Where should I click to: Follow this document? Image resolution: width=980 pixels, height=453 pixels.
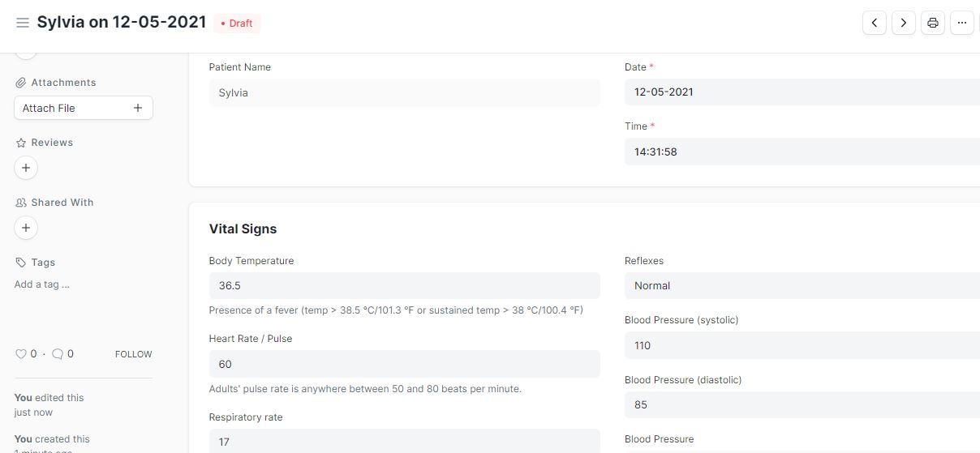133,354
